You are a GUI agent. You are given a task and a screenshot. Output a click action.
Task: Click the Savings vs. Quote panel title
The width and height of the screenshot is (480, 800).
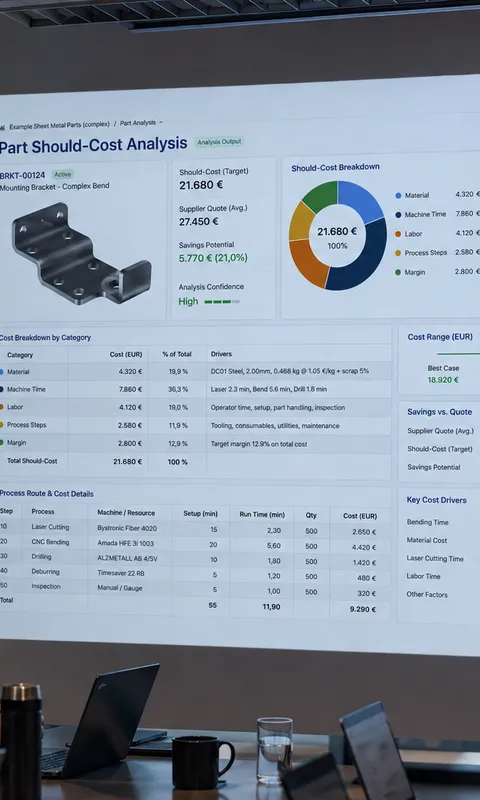pos(439,412)
